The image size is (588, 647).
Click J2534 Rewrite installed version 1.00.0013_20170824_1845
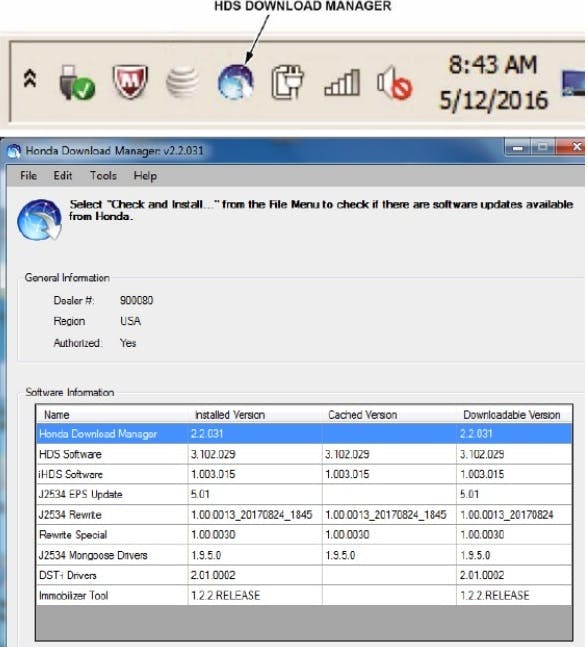tap(251, 515)
